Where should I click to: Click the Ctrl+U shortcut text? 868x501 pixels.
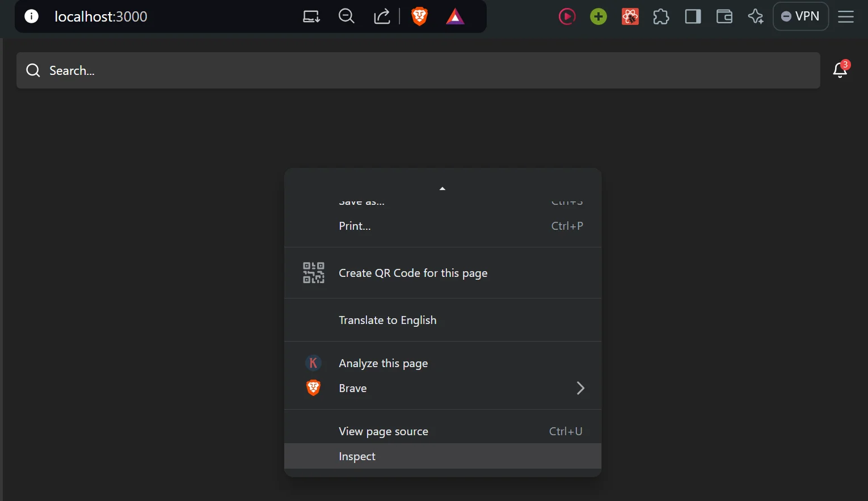[x=566, y=431]
